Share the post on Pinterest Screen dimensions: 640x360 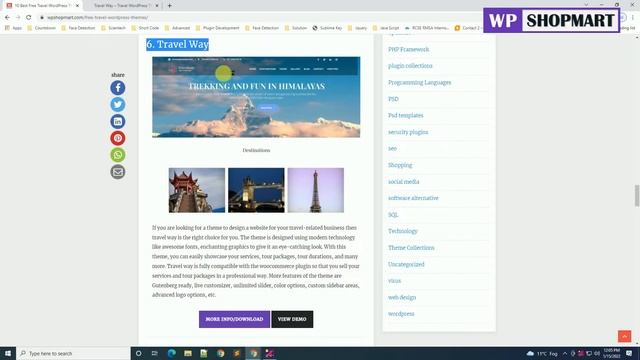point(118,138)
